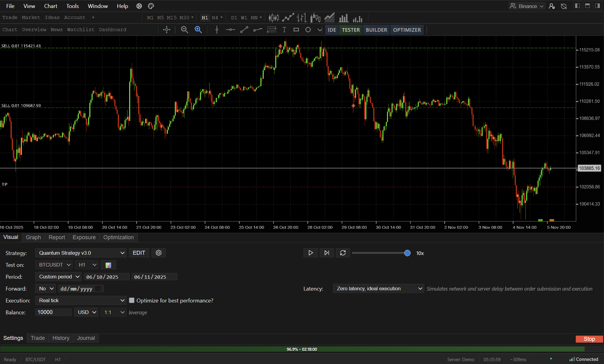This screenshot has height=364, width=604.
Task: Click the EDIT strategy button
Action: pos(139,253)
